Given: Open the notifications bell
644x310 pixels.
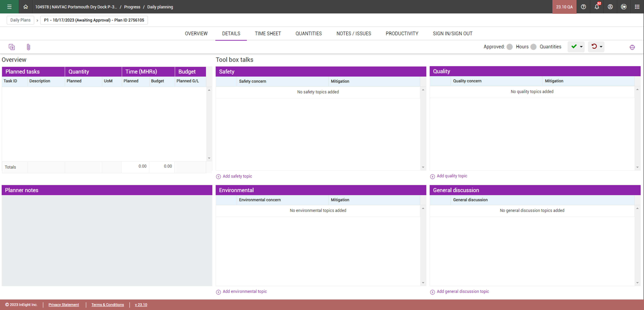Looking at the screenshot, I should [597, 7].
